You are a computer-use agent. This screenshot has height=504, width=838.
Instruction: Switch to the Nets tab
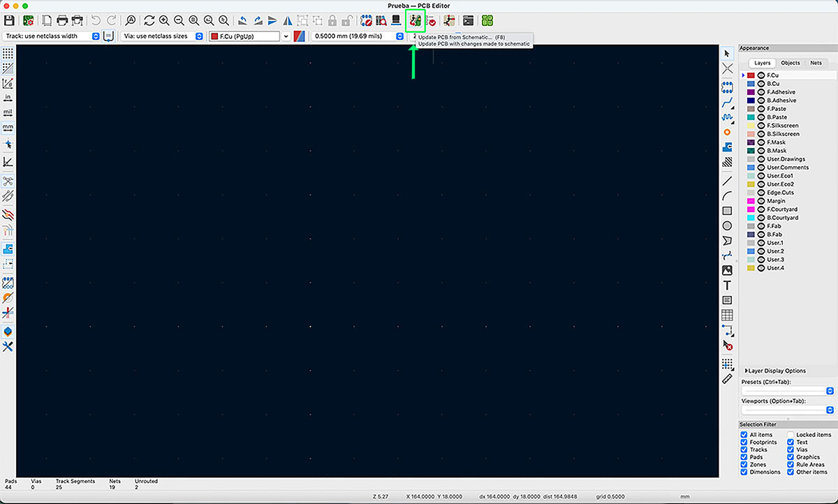[x=816, y=63]
